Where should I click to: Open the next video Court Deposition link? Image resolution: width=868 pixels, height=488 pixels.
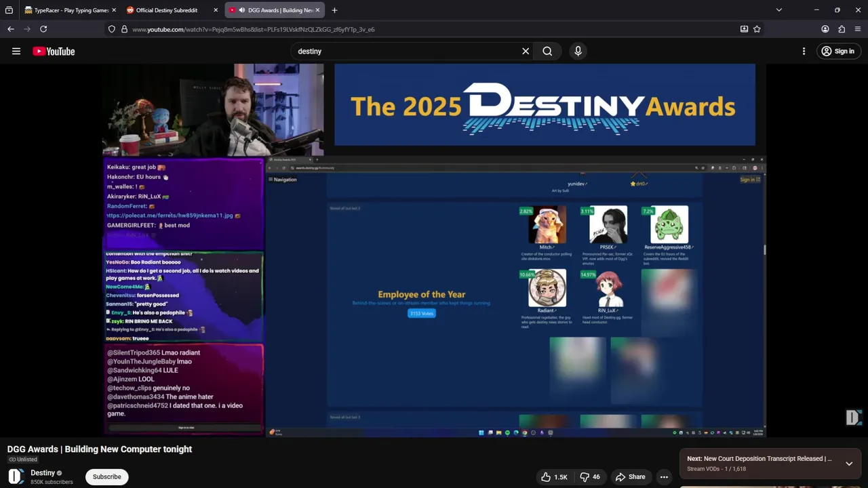coord(759,459)
